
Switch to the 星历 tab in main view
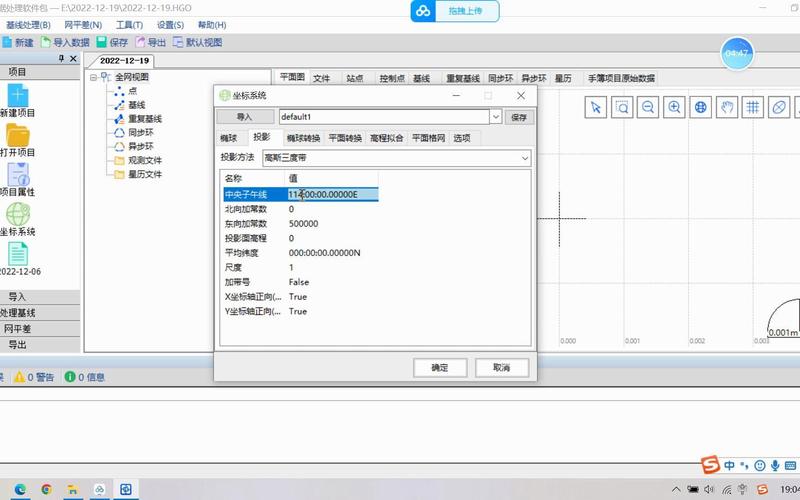[563, 79]
